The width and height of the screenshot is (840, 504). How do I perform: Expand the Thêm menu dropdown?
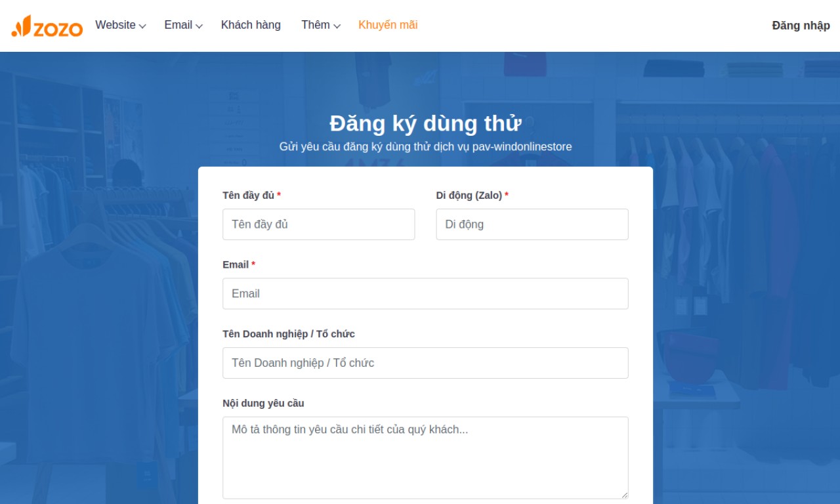[x=320, y=25]
